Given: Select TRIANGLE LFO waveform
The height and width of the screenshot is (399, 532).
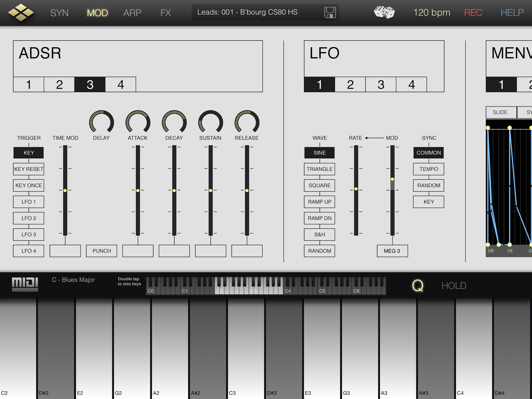Looking at the screenshot, I should click(319, 169).
